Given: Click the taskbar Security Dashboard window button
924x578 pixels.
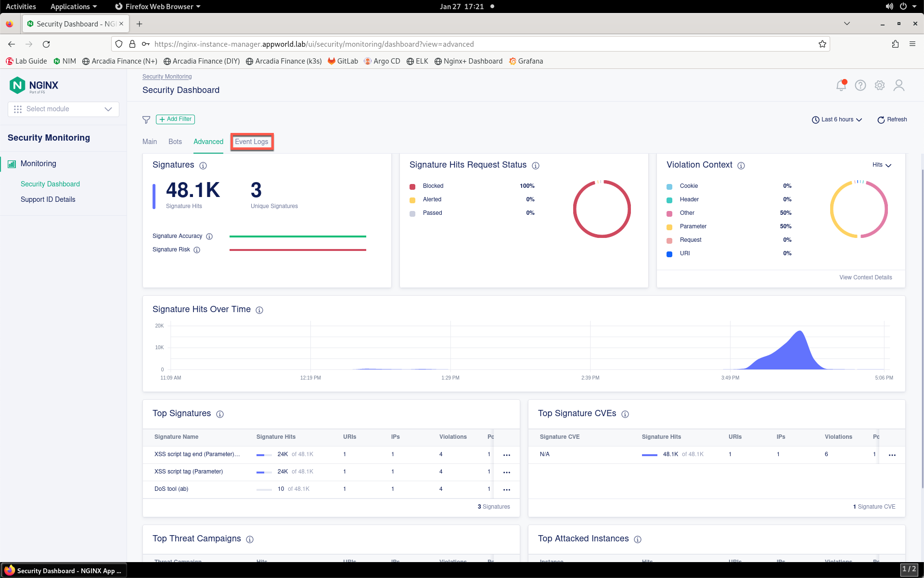Looking at the screenshot, I should (x=64, y=571).
